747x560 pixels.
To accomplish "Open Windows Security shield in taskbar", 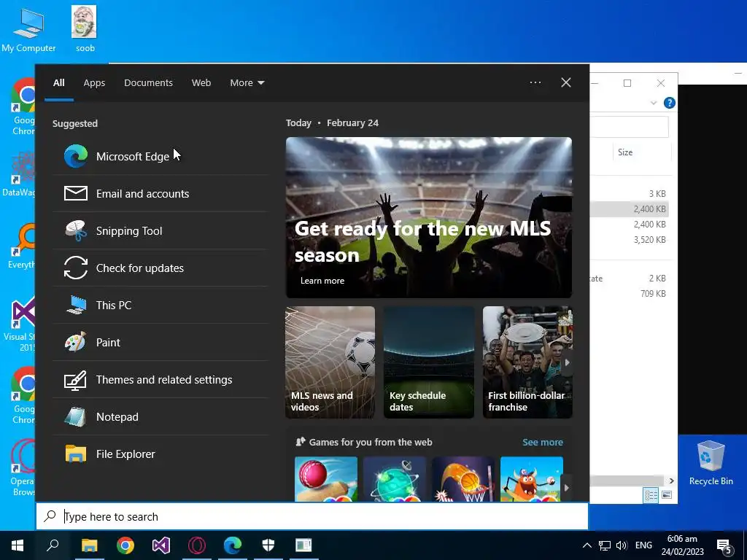I will [x=268, y=545].
